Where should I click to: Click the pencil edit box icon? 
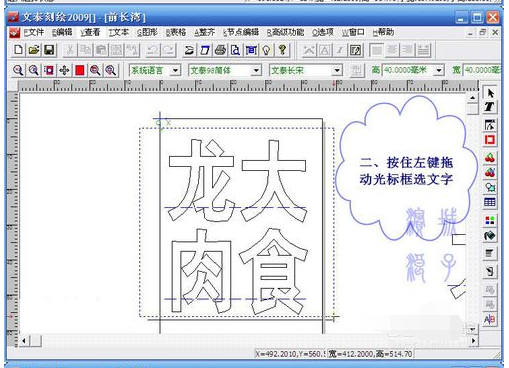coord(355,50)
